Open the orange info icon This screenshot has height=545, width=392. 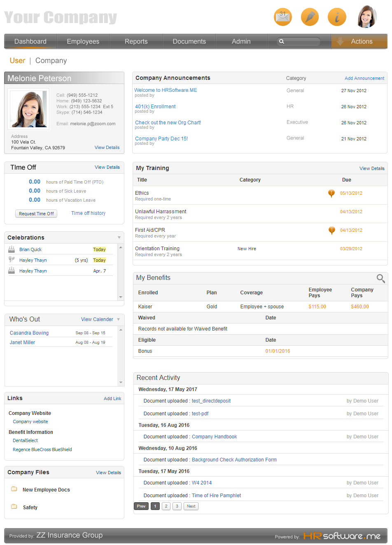tap(337, 17)
